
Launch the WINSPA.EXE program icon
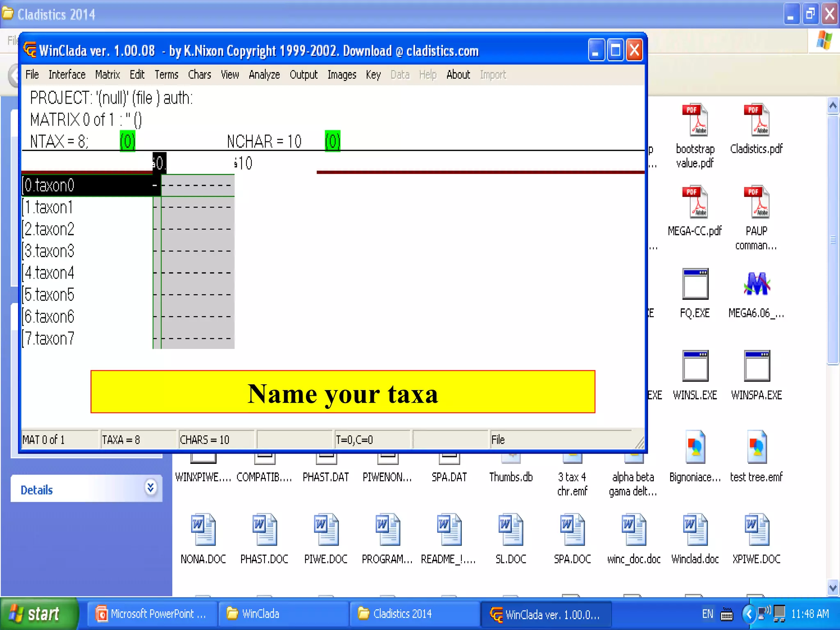757,366
